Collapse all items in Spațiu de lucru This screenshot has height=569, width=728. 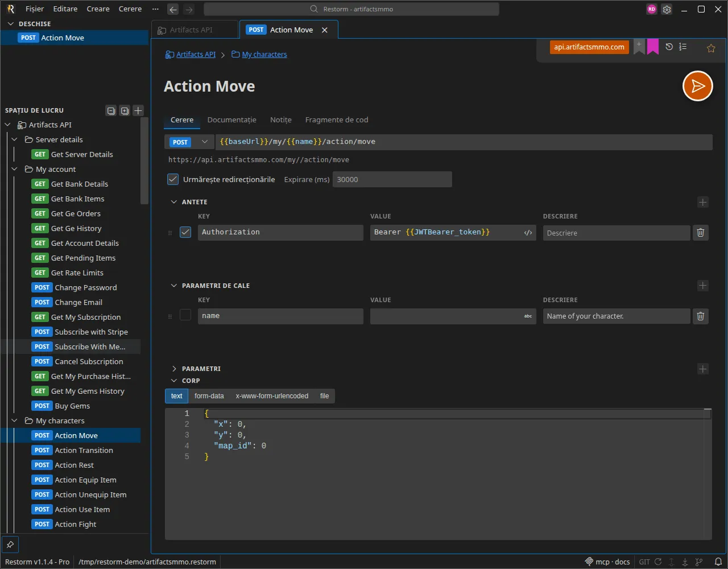click(111, 110)
